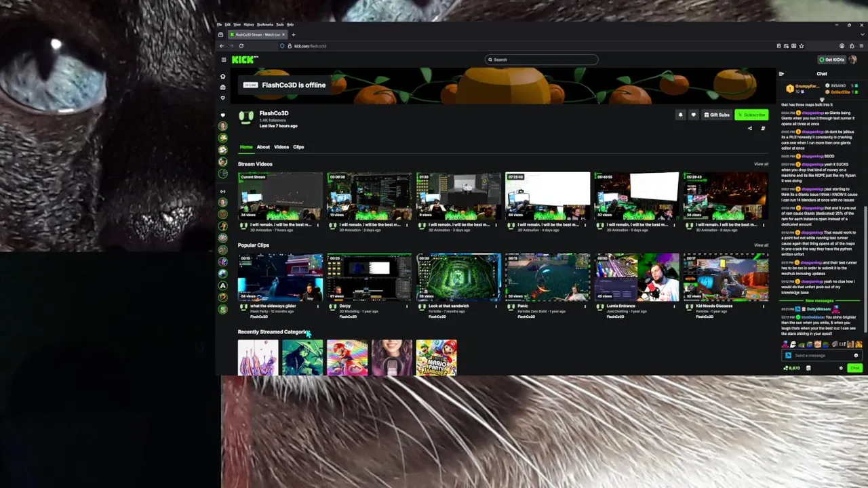Open options for 'Look at that sandwich' clip
This screenshot has width=868, height=488.
pos(496,306)
